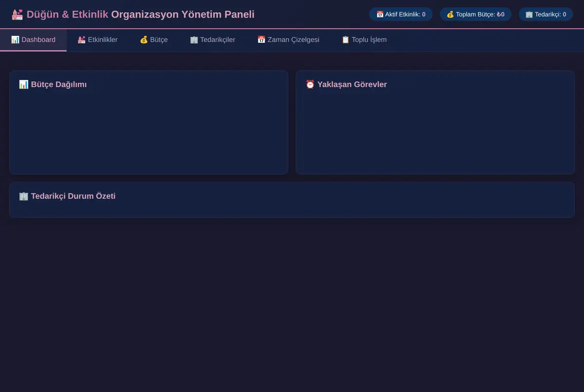
Task: Click the Organizasyon Yönetim Paneli title text
Action: [182, 15]
